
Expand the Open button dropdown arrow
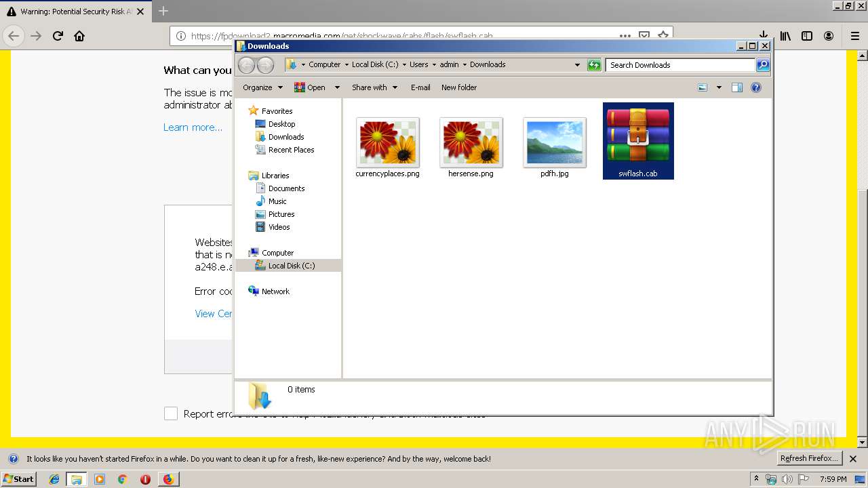[337, 87]
